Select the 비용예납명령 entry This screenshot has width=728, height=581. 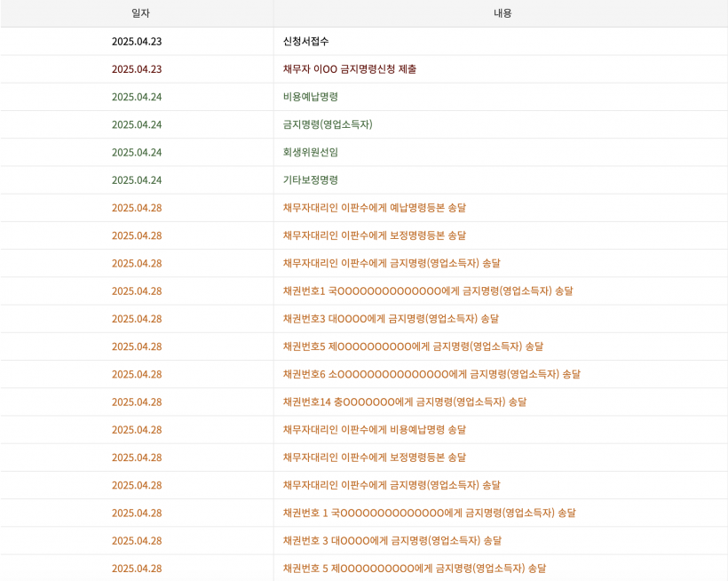(311, 97)
